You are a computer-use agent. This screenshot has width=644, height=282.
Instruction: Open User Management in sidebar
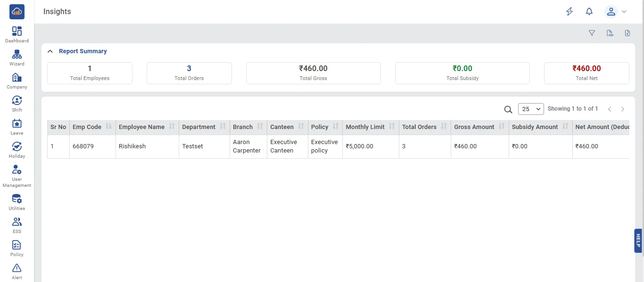click(x=17, y=176)
